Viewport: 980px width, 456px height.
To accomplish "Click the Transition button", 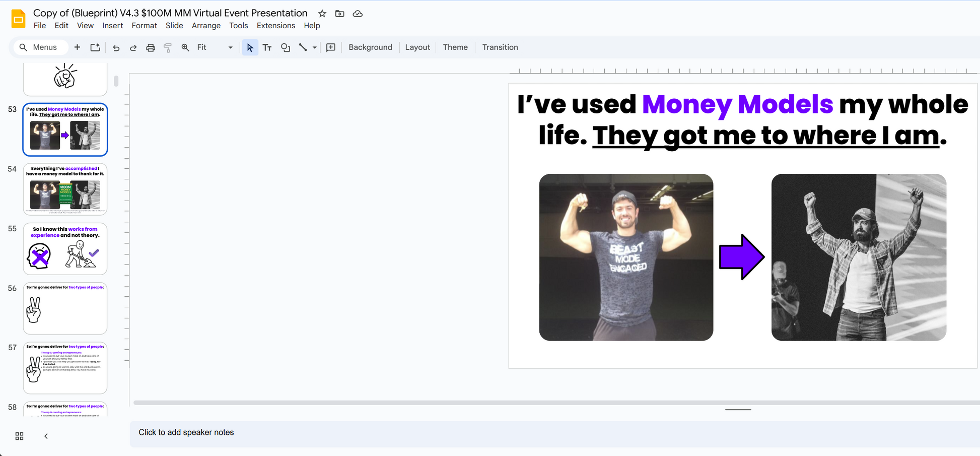I will [x=500, y=47].
